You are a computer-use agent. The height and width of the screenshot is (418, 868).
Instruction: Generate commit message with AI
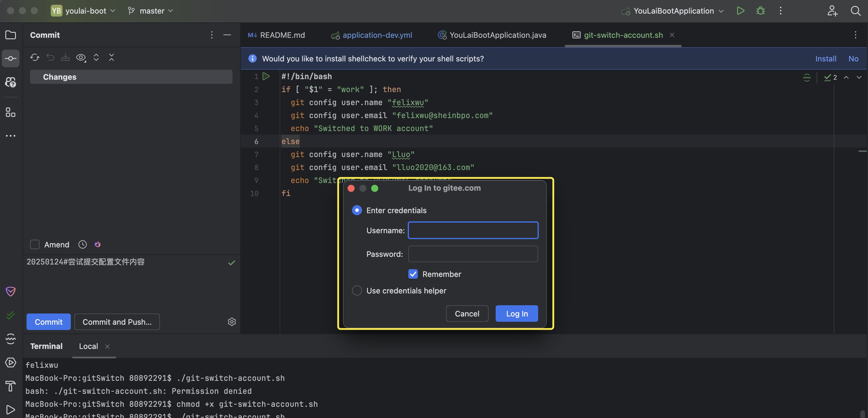tap(98, 244)
